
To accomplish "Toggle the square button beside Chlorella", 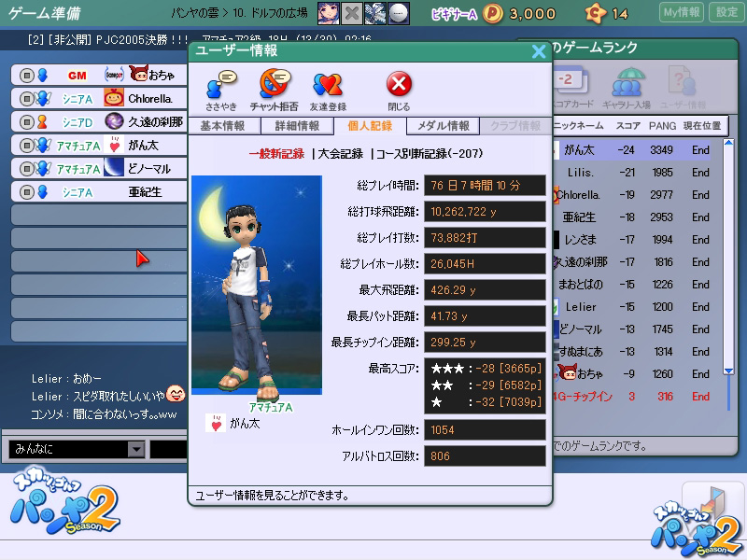I will 27,99.
